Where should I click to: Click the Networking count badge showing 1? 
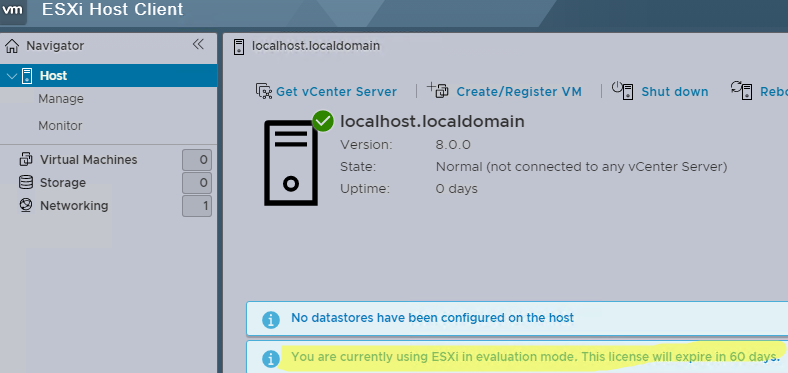coord(197,207)
